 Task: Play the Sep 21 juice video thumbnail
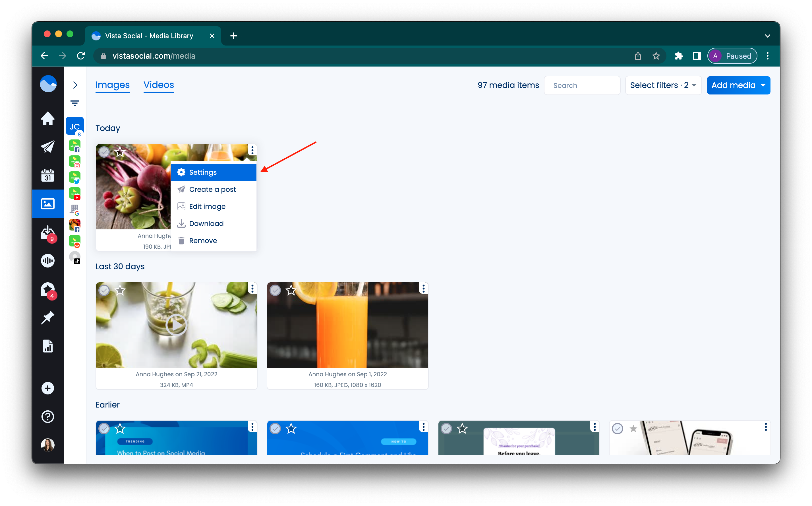tap(177, 325)
